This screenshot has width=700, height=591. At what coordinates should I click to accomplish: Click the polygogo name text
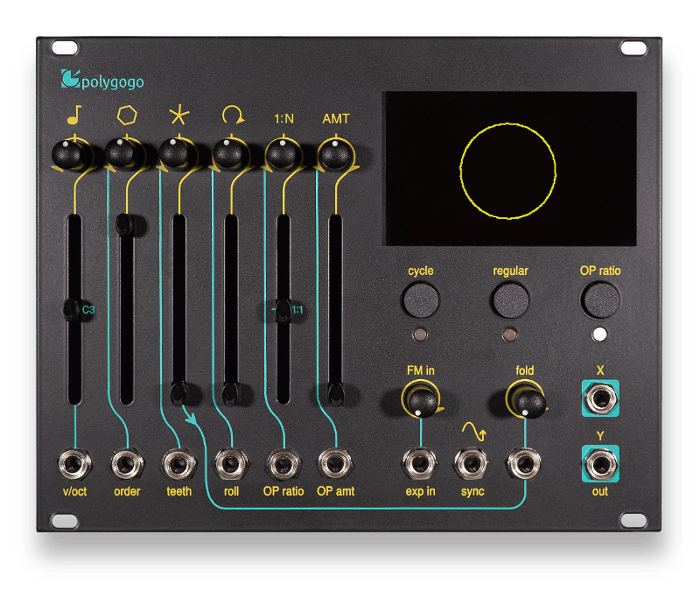(113, 82)
